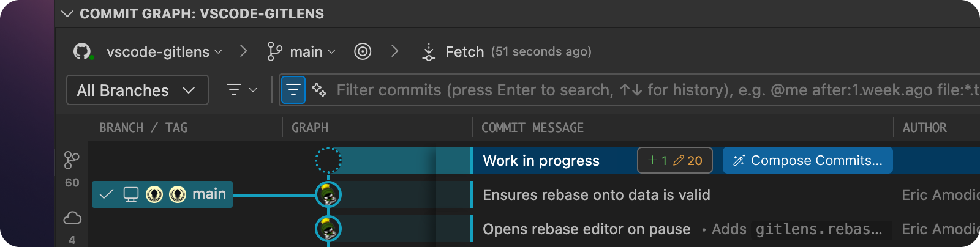Click the checkmark on main branch label
The width and height of the screenshot is (980, 247).
(x=106, y=194)
